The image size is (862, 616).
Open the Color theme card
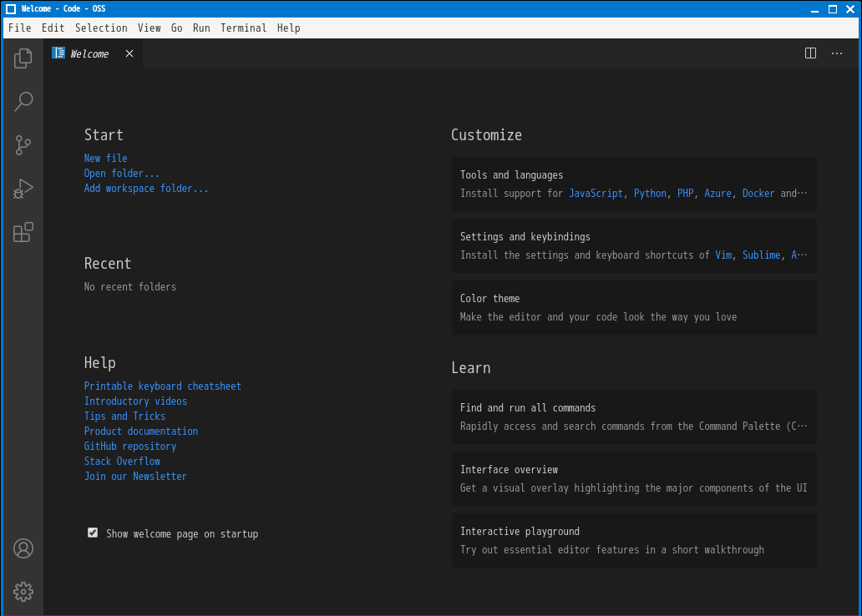[634, 308]
